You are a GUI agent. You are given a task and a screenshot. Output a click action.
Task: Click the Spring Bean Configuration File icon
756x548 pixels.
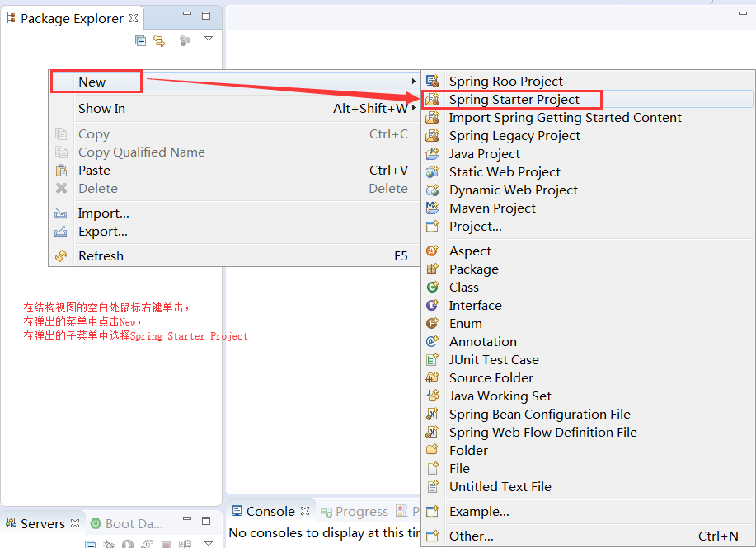[x=433, y=415]
